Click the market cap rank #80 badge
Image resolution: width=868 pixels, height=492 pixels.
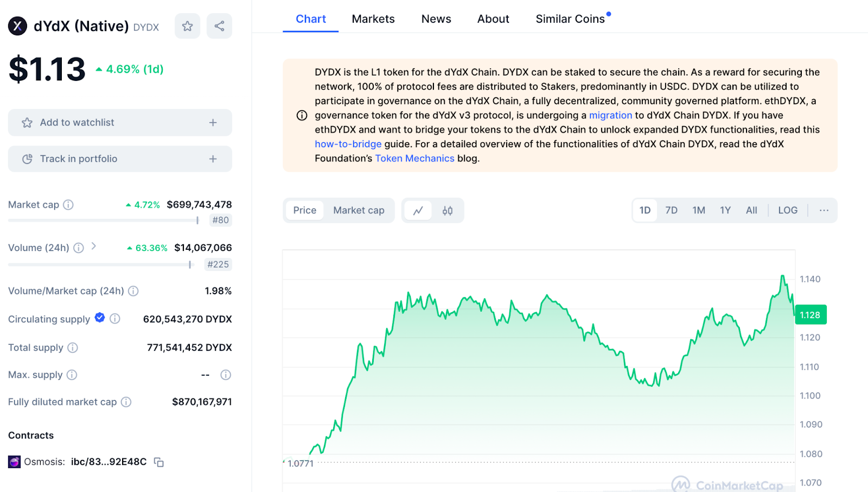point(221,220)
